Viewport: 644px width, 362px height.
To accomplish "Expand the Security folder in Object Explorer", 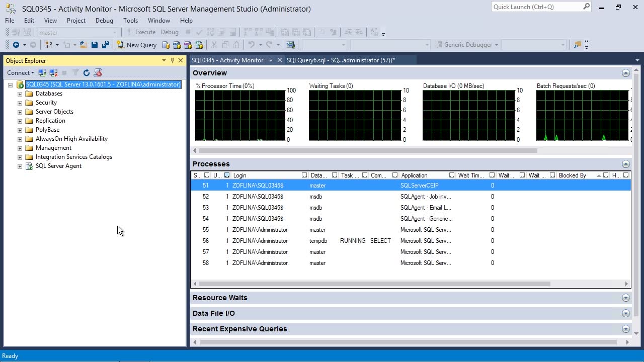I will click(20, 103).
